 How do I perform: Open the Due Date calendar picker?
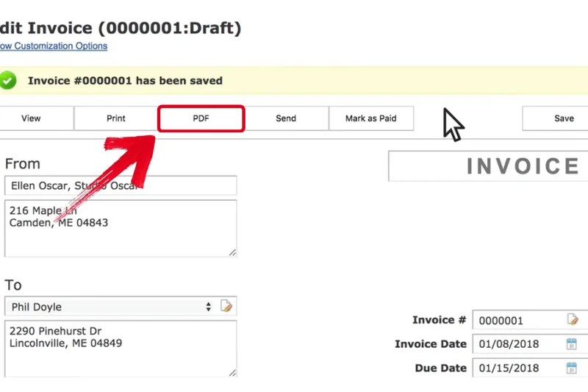tap(571, 368)
